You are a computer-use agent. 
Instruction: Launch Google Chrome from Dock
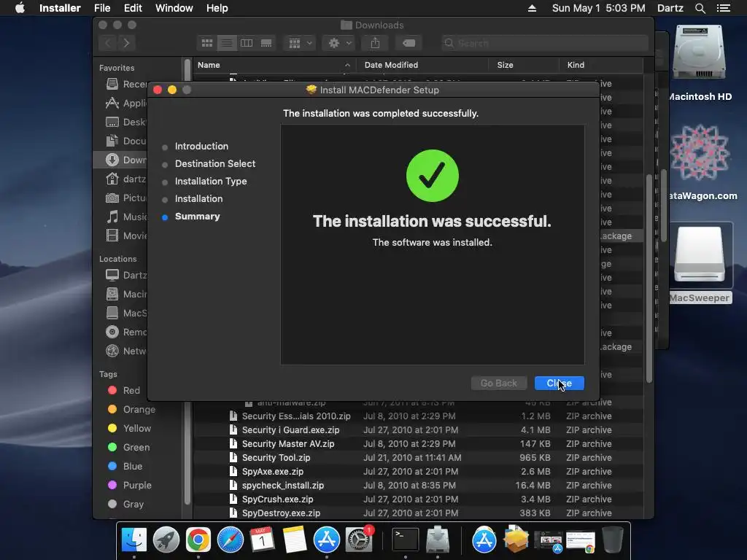pyautogui.click(x=198, y=540)
